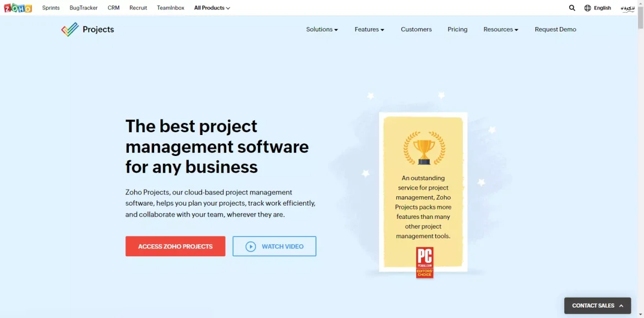
Task: Open the Pricing page
Action: (457, 30)
